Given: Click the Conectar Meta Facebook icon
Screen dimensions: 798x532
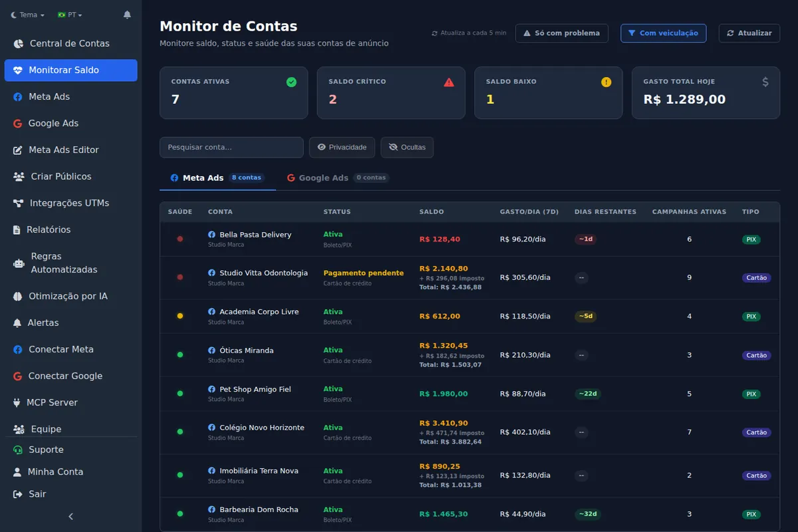Looking at the screenshot, I should tap(18, 349).
